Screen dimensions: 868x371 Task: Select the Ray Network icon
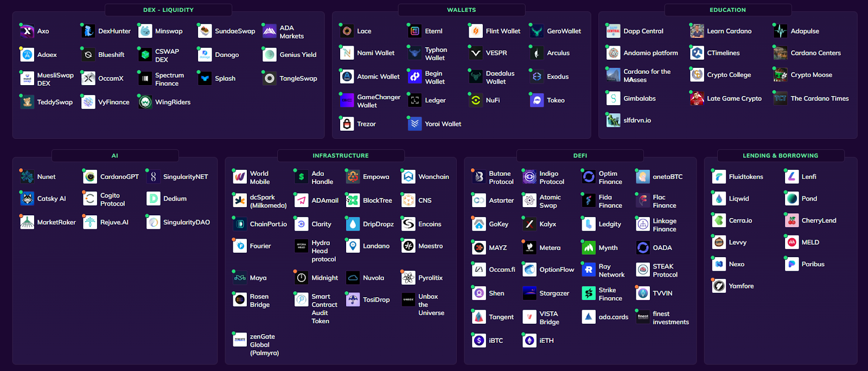tap(589, 270)
